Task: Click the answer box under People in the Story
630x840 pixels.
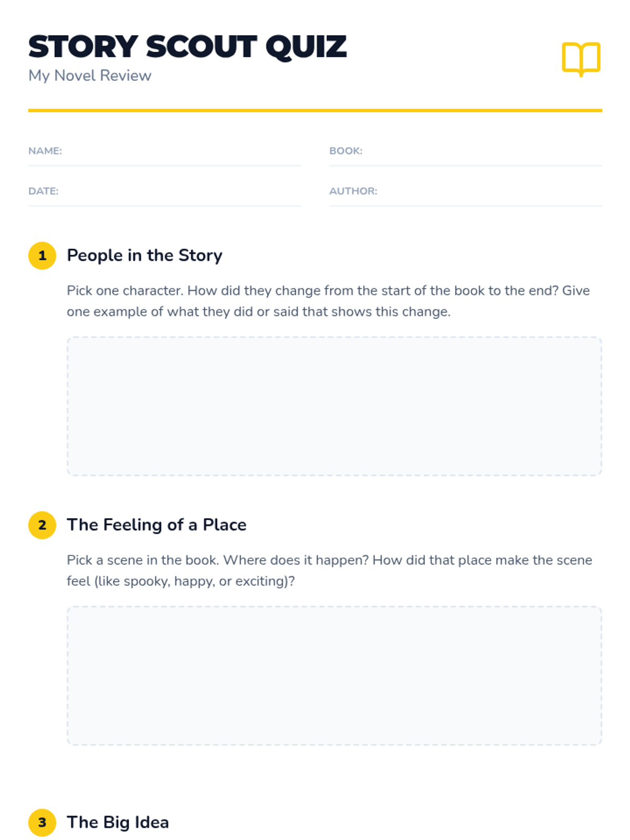Action: [334, 406]
